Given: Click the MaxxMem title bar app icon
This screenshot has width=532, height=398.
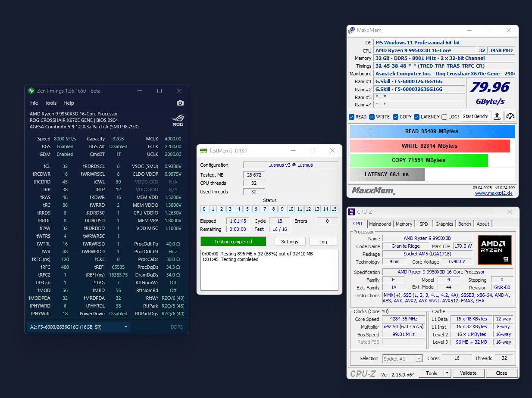Looking at the screenshot, I should point(351,30).
